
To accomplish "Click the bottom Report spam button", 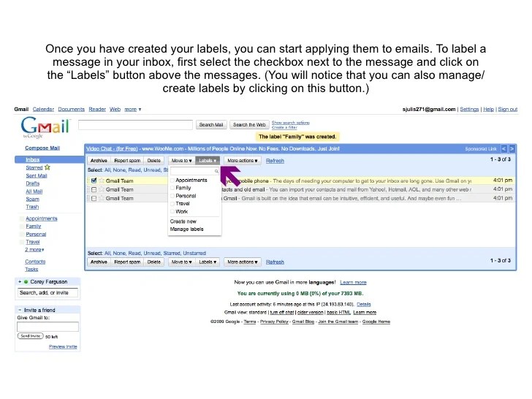I will (x=127, y=262).
